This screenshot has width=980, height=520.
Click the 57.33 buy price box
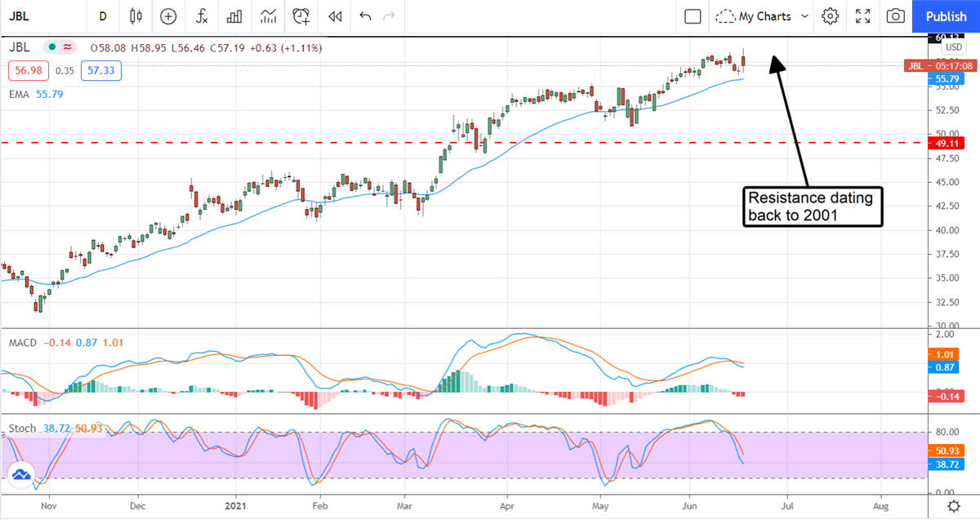click(101, 71)
